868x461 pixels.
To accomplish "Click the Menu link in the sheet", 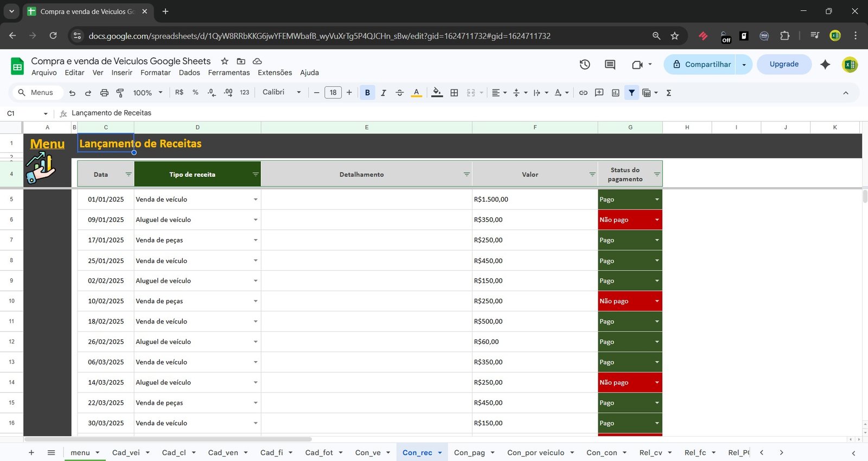I will 47,144.
